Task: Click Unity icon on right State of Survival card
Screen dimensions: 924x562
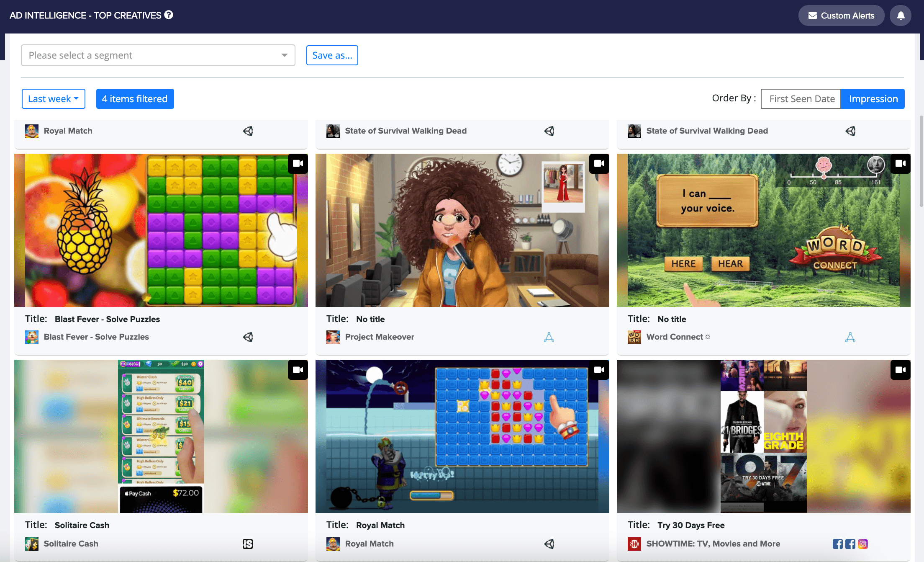Action: (x=850, y=131)
